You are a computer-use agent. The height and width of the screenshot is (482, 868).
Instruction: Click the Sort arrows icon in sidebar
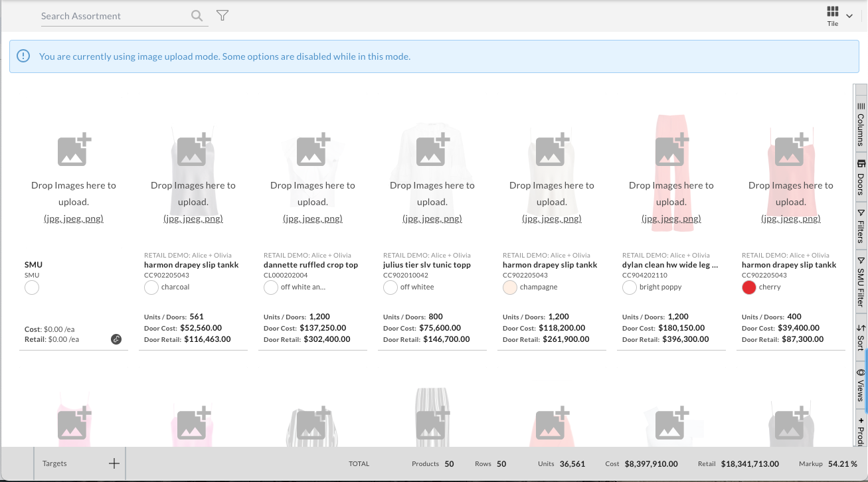[x=861, y=327]
